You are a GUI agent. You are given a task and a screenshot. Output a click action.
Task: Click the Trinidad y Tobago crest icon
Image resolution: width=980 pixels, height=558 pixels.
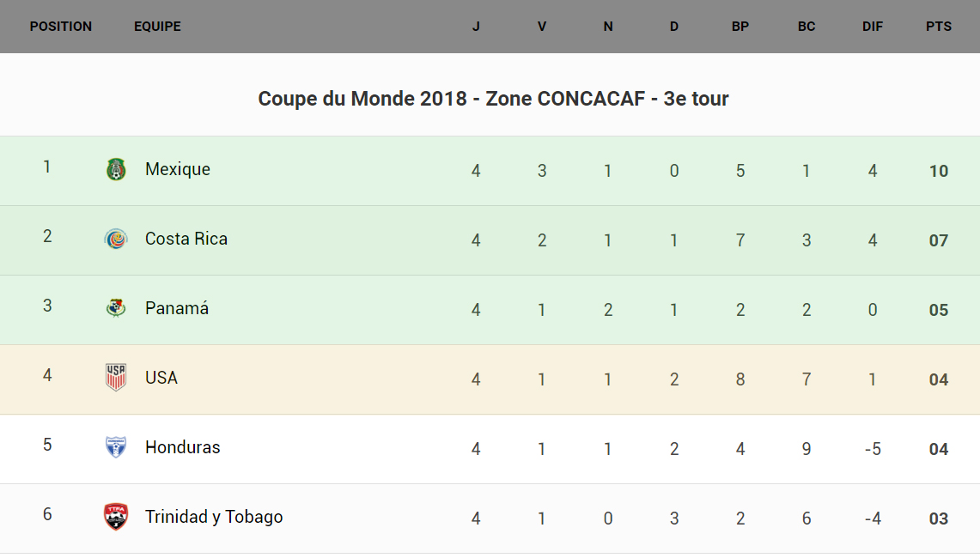(116, 517)
